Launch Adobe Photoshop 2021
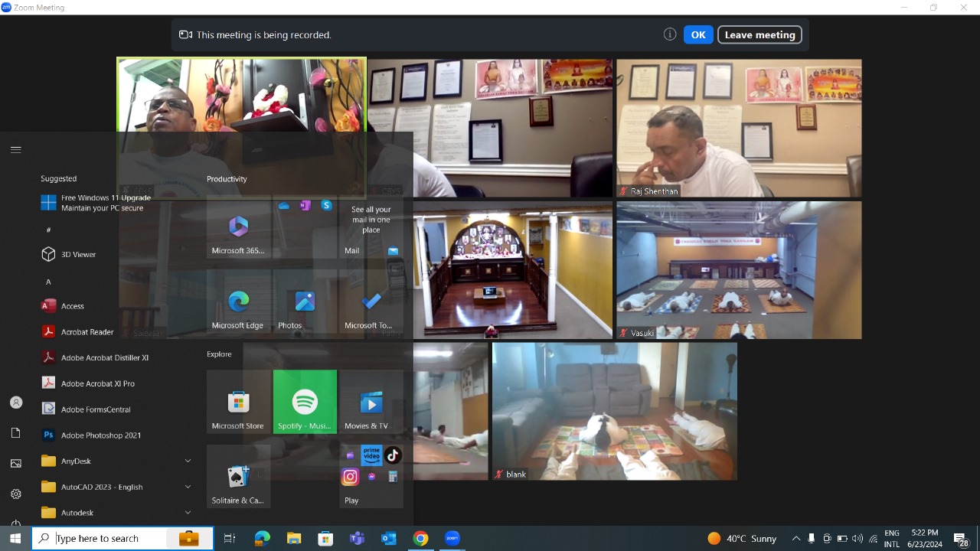 (115, 435)
